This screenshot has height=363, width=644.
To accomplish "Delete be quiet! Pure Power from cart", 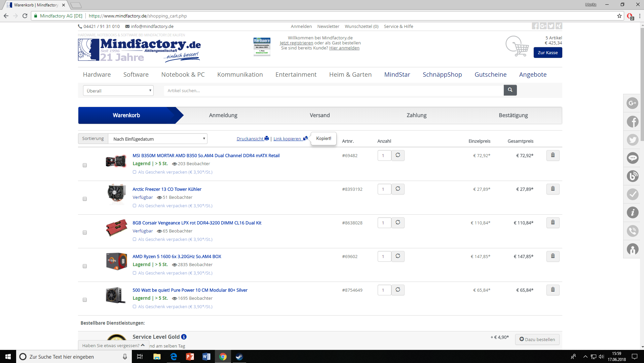I will [553, 290].
